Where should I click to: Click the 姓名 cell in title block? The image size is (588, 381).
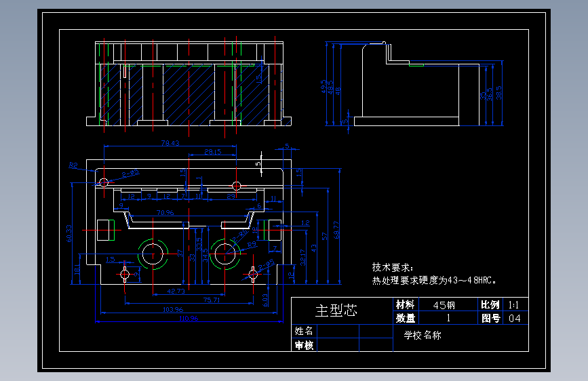point(304,331)
